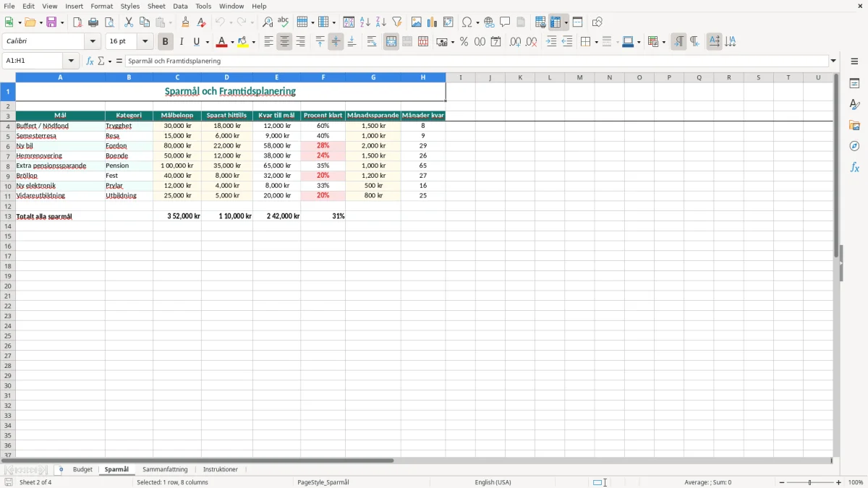The height and width of the screenshot is (488, 868).
Task: Switch to the Sammanfattning sheet tab
Action: pyautogui.click(x=165, y=469)
